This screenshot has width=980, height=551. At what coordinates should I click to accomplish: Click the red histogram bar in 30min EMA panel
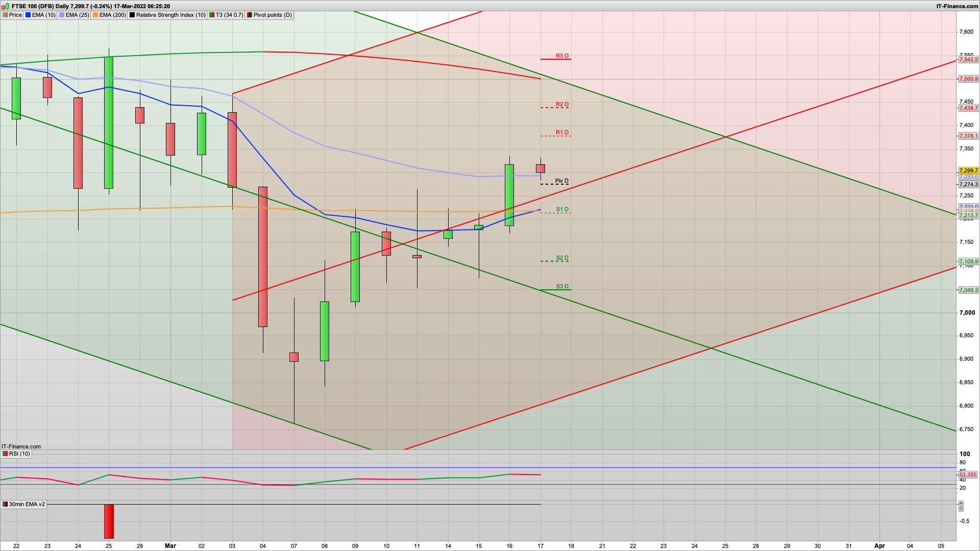[x=109, y=521]
